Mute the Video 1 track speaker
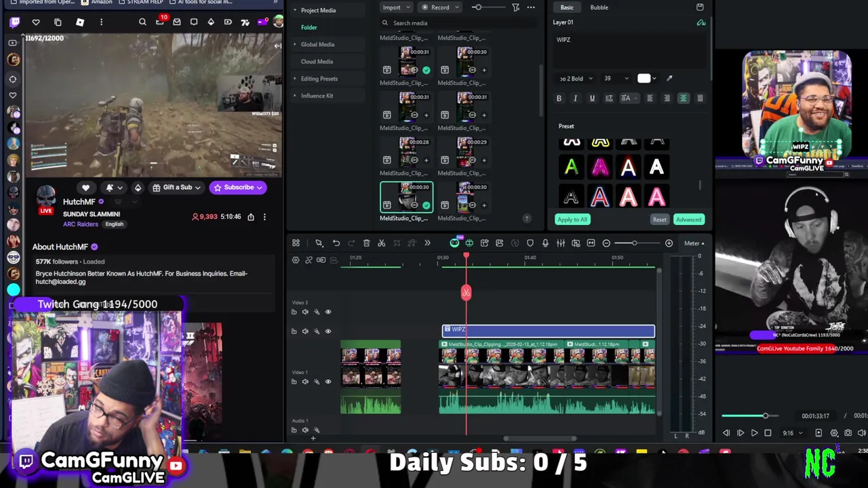The height and width of the screenshot is (488, 868). click(305, 382)
